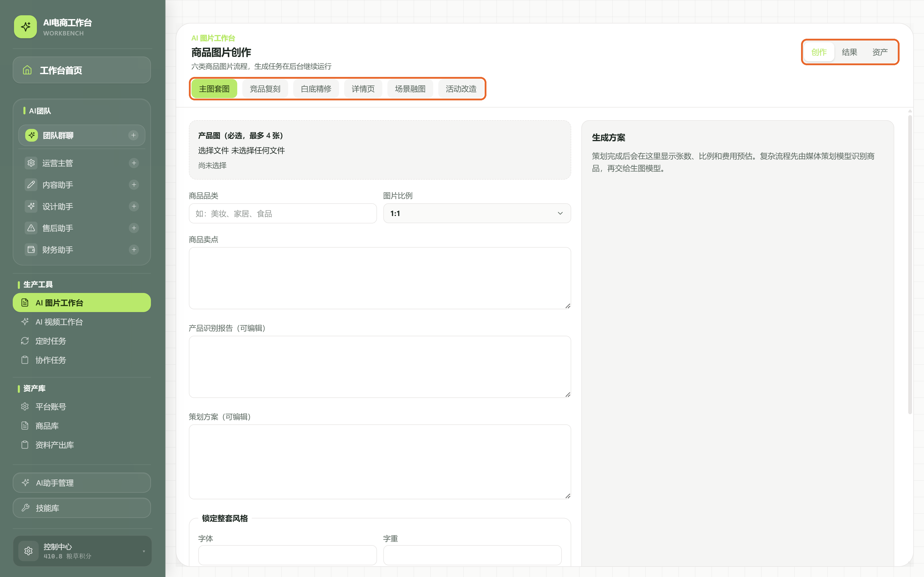The height and width of the screenshot is (577, 924).
Task: Click the AI电商工作台 sparkle logo icon
Action: coord(25,27)
